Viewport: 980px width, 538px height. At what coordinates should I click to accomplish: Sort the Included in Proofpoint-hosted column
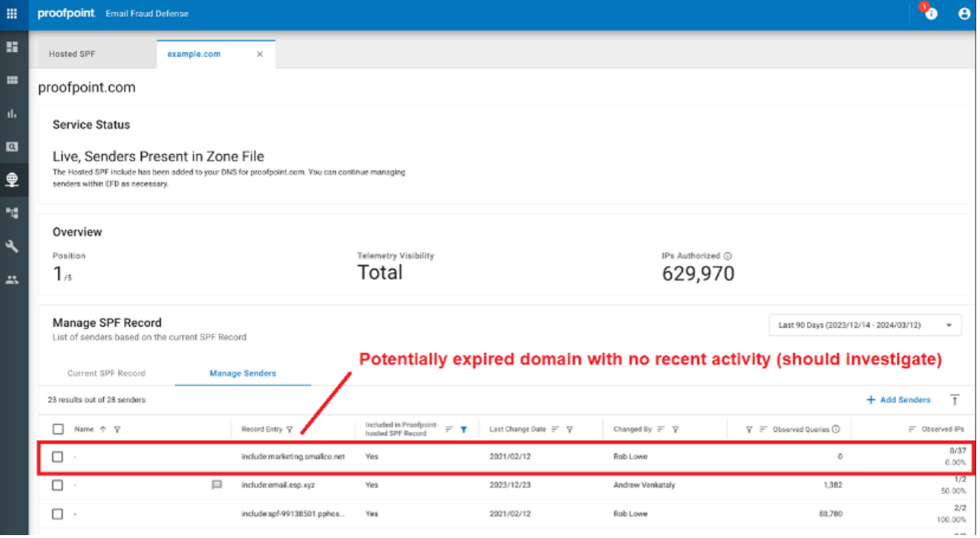click(x=448, y=429)
